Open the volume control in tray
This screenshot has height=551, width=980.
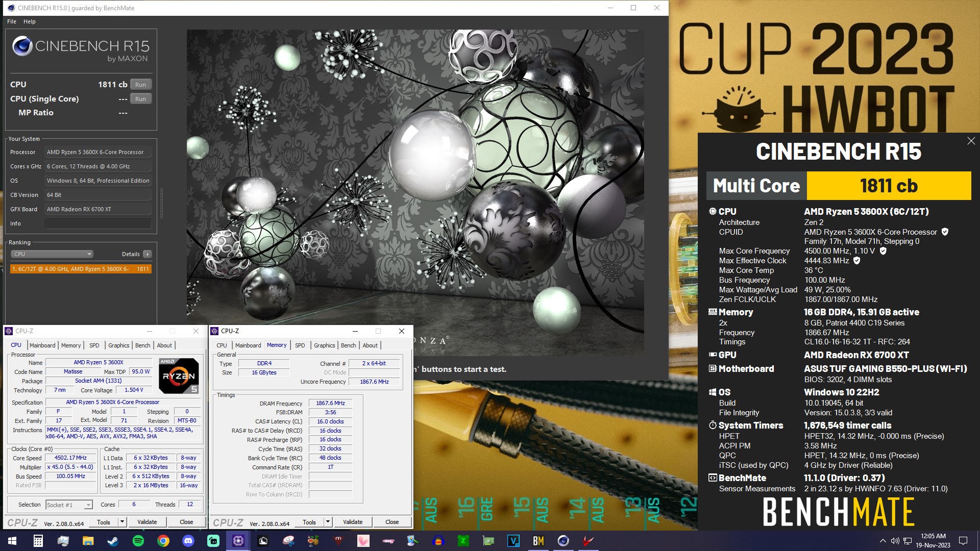(x=895, y=541)
